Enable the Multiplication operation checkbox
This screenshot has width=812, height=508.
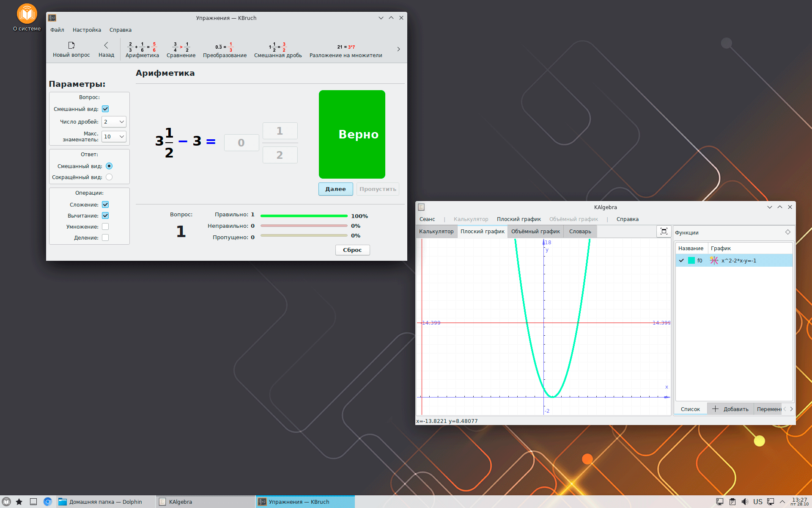[105, 226]
